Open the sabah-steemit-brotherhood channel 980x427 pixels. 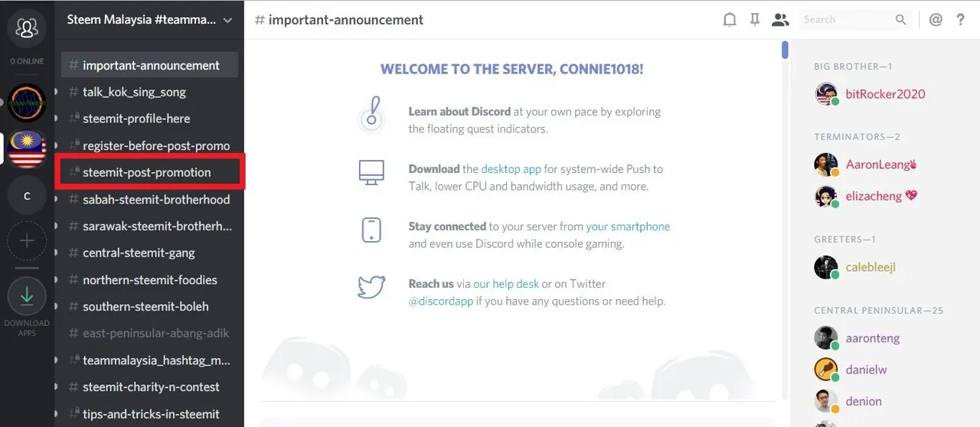[x=150, y=199]
